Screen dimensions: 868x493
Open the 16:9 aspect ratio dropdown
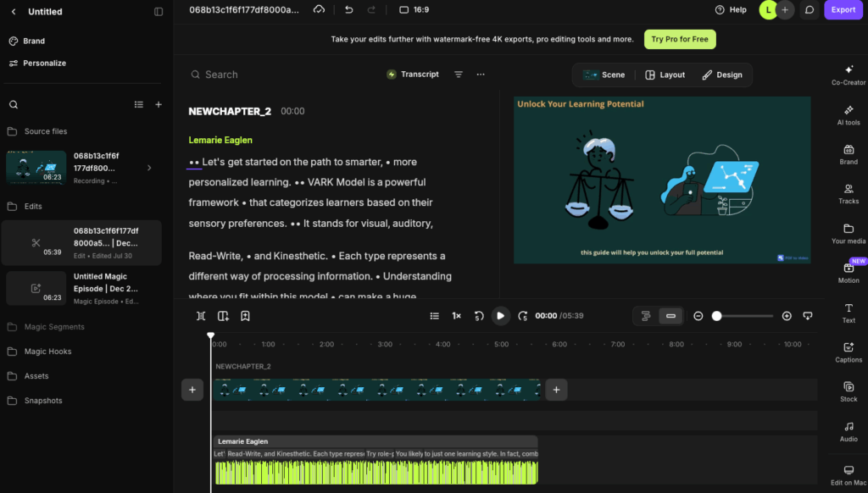coord(414,9)
